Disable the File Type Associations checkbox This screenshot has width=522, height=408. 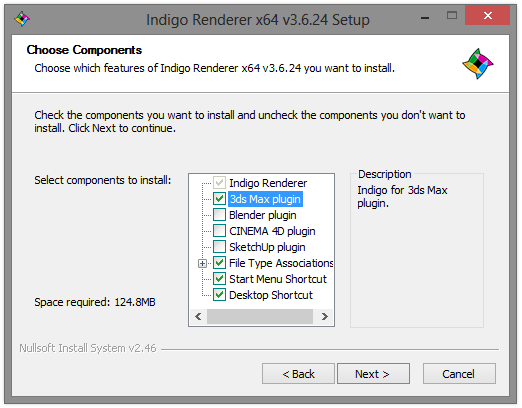coord(219,263)
